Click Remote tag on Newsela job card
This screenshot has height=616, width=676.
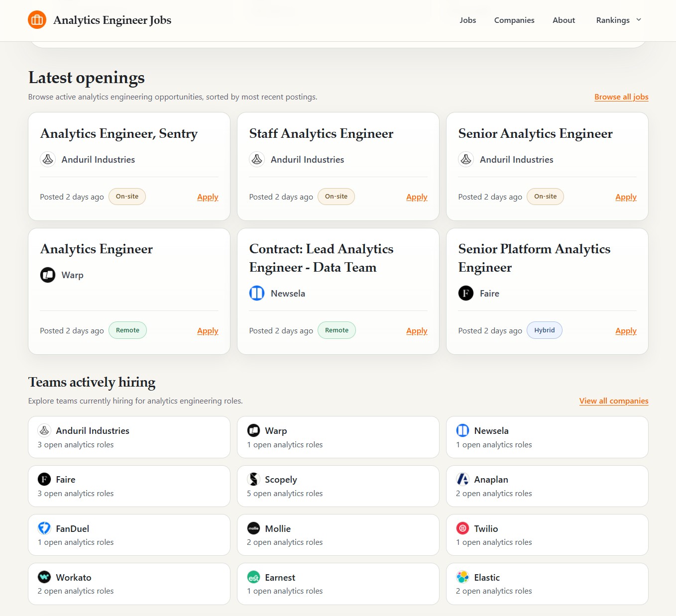coord(337,330)
